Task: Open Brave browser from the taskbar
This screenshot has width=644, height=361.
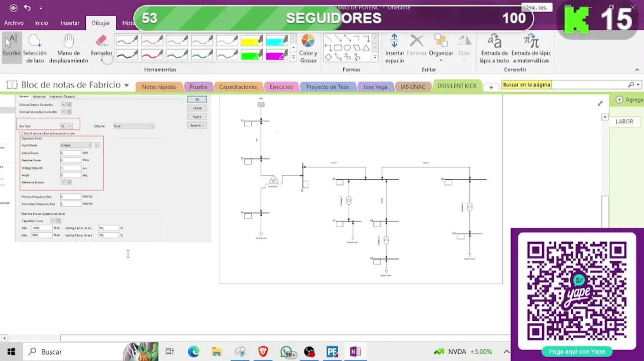Action: click(263, 352)
